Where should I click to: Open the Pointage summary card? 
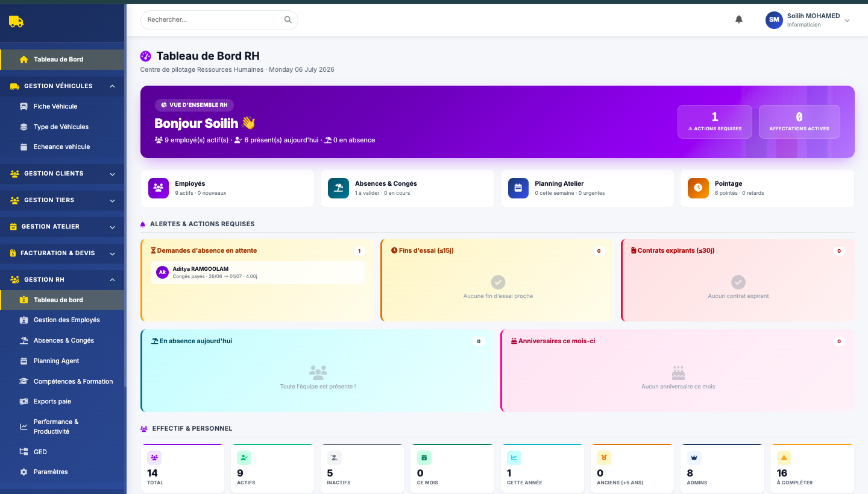(x=767, y=188)
